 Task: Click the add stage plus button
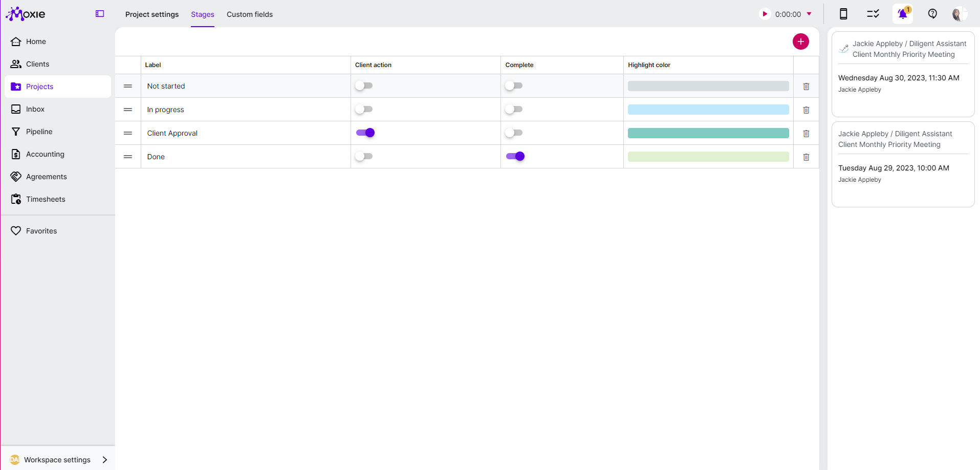click(x=800, y=41)
